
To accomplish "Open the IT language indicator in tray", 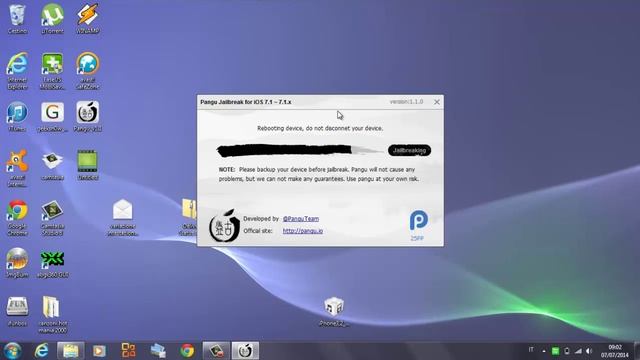I will point(531,350).
